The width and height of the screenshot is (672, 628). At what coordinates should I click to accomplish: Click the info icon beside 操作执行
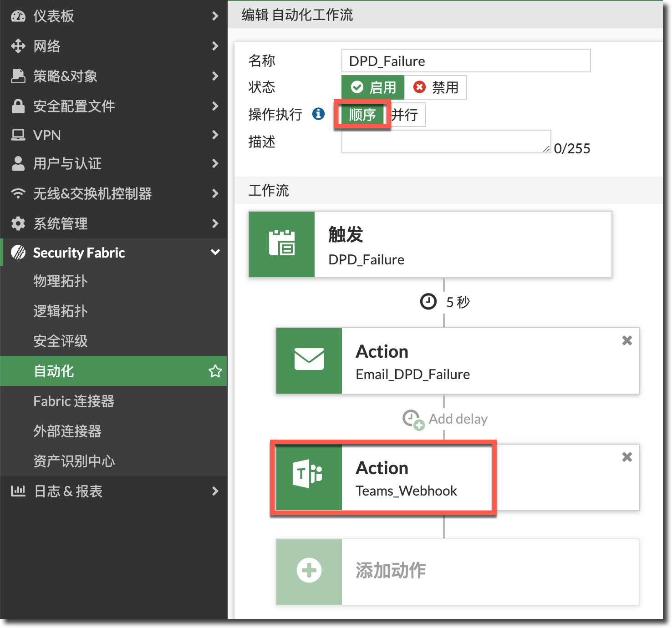318,114
